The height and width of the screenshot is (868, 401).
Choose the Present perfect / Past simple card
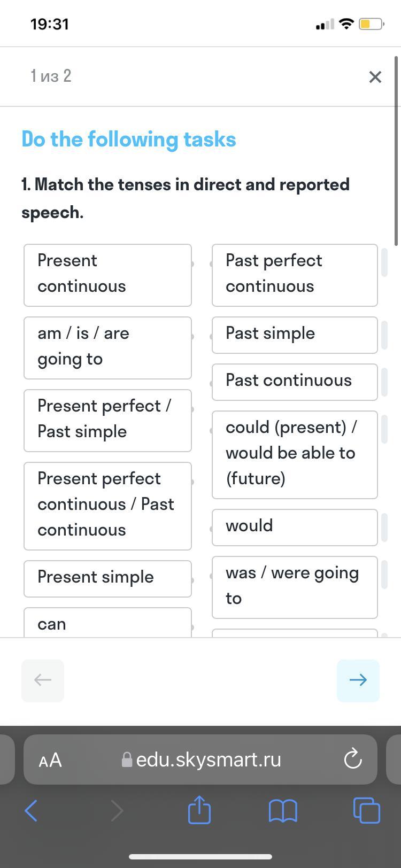coord(107,421)
